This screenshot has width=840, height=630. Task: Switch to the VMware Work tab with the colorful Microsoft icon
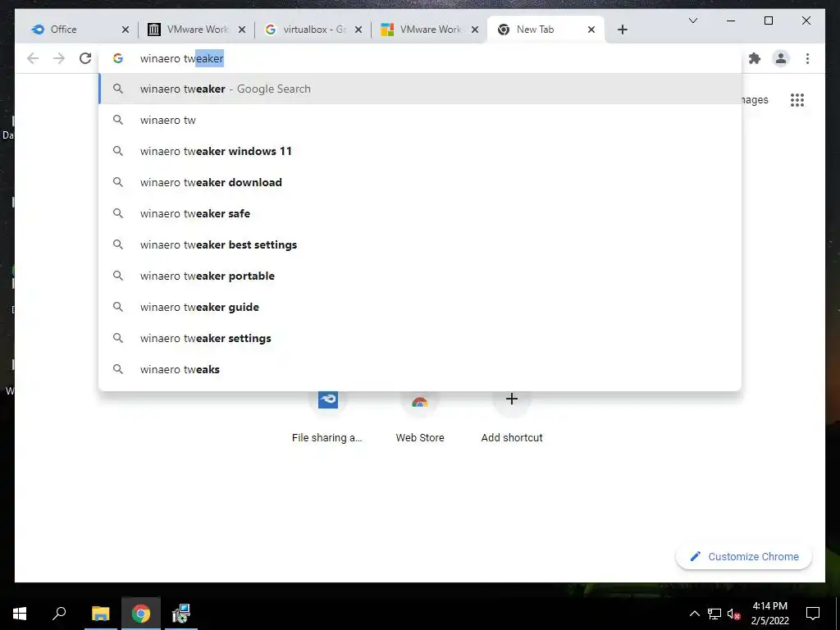pos(430,30)
